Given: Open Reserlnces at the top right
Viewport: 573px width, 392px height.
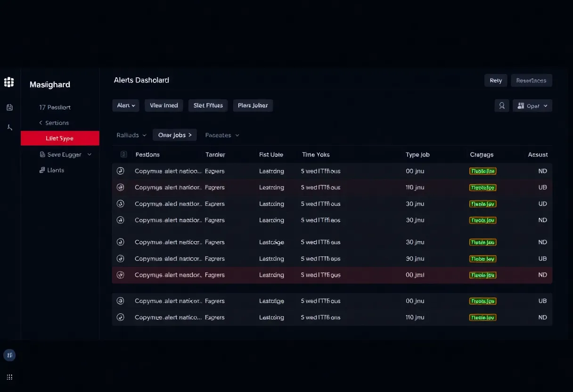Looking at the screenshot, I should pyautogui.click(x=531, y=80).
